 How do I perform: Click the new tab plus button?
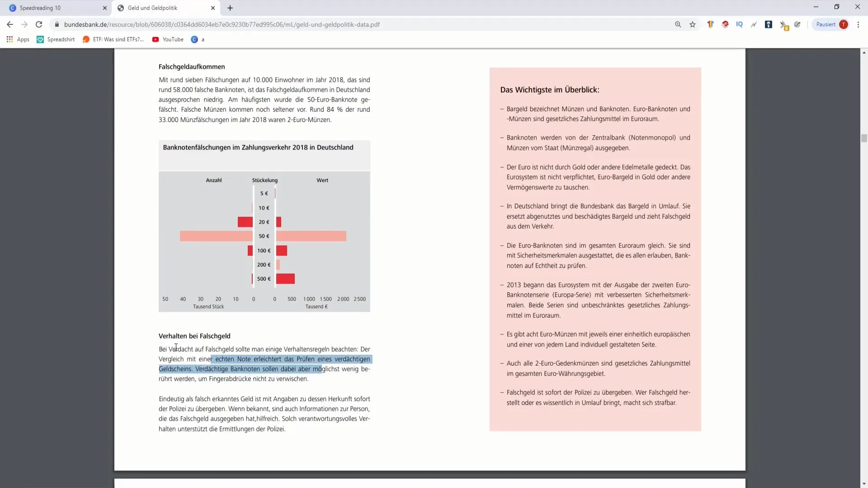230,8
